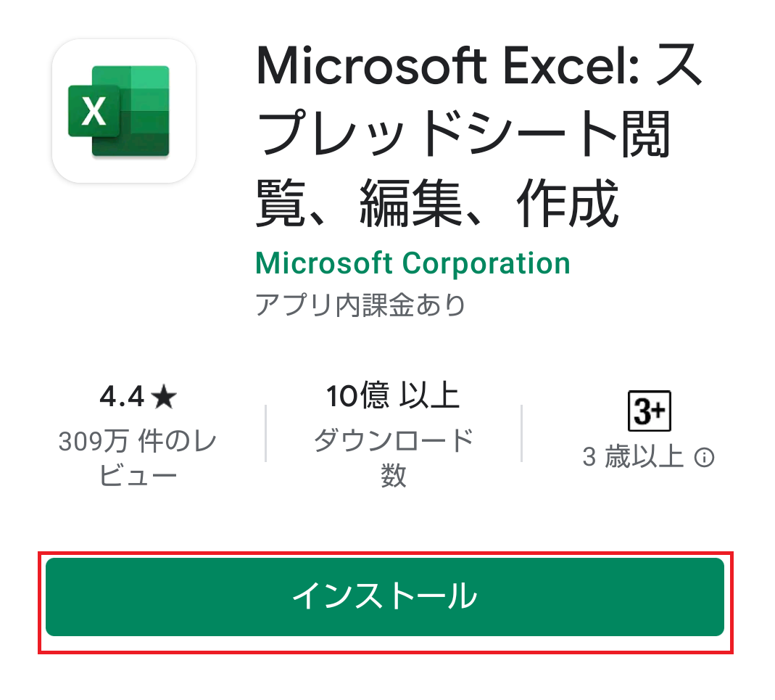Screen dimensions: 775x700
Task: Tap the star icon beside 4.4
Action: coord(164,398)
